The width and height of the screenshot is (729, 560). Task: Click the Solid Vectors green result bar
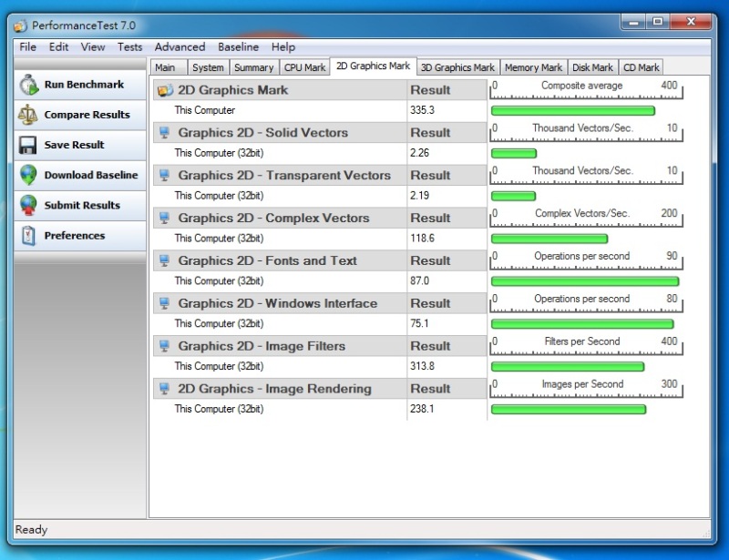tap(514, 153)
